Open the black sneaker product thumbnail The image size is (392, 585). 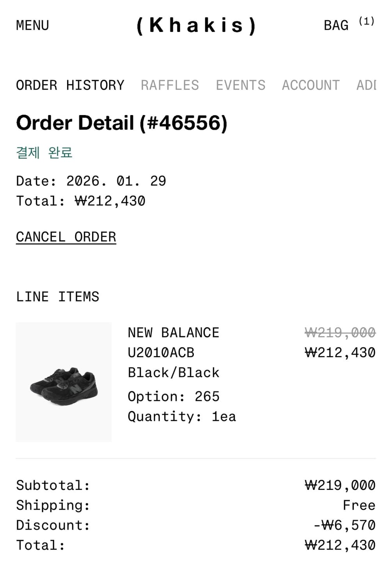tap(64, 382)
